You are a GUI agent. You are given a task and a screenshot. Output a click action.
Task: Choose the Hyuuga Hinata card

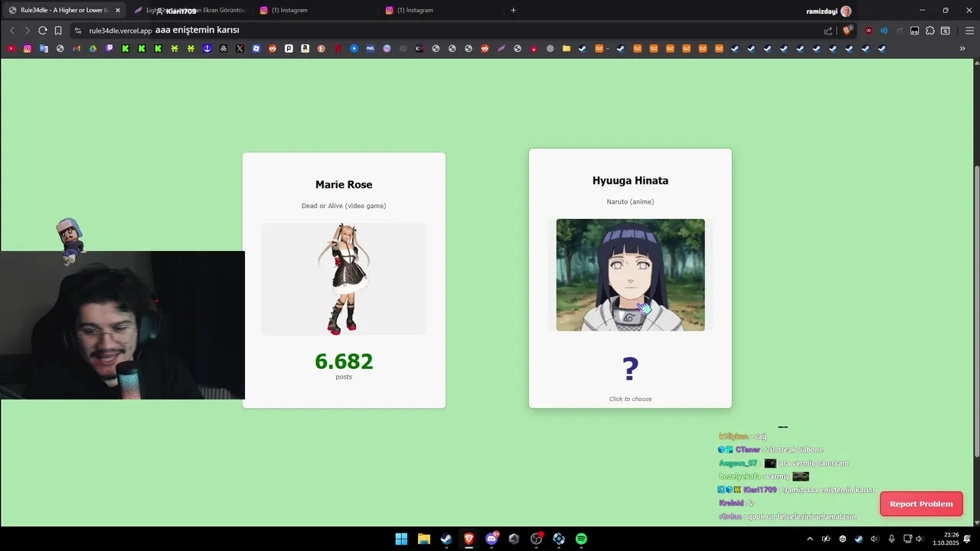point(630,278)
